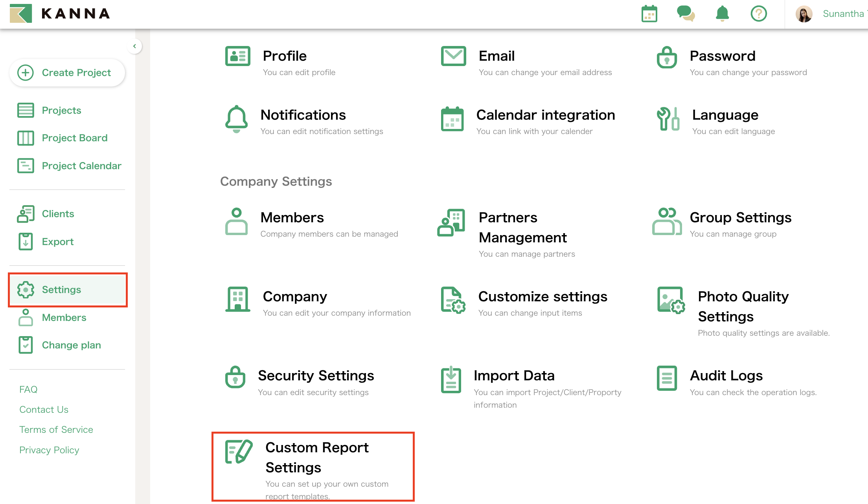The height and width of the screenshot is (504, 868).
Task: Open the Contact Us link
Action: point(44,409)
